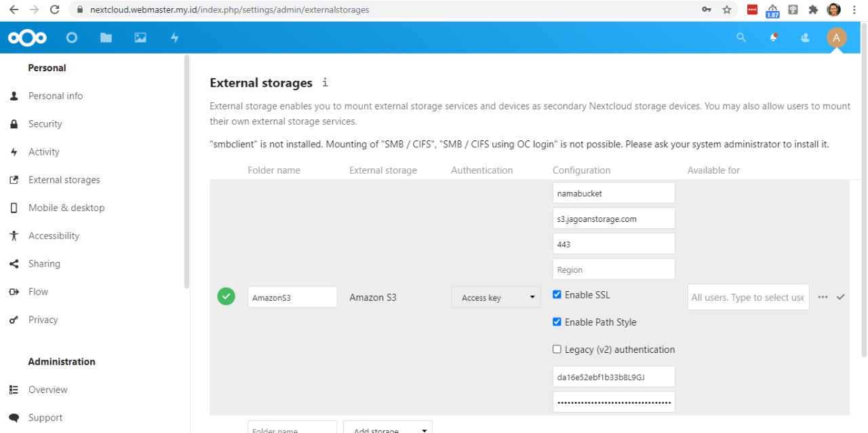Open Security settings
Image resolution: width=868 pixels, height=433 pixels.
click(x=45, y=124)
